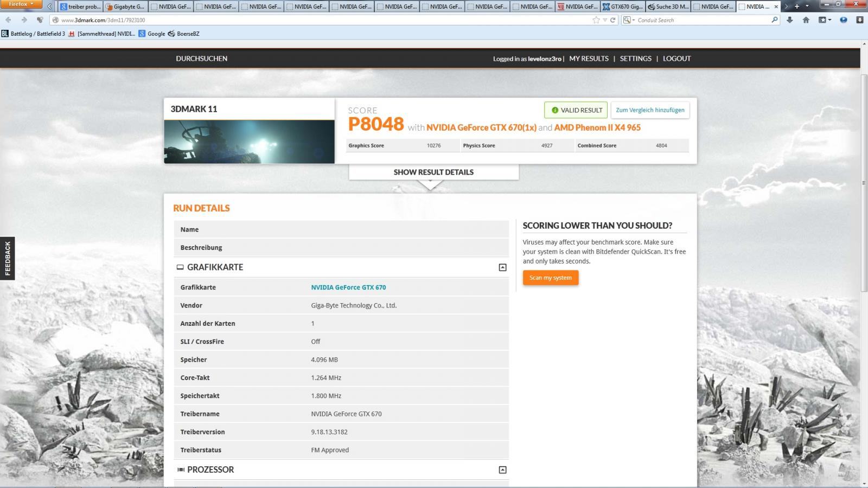This screenshot has width=868, height=488.
Task: Click the search magnifier in Conduit Search box
Action: click(775, 20)
